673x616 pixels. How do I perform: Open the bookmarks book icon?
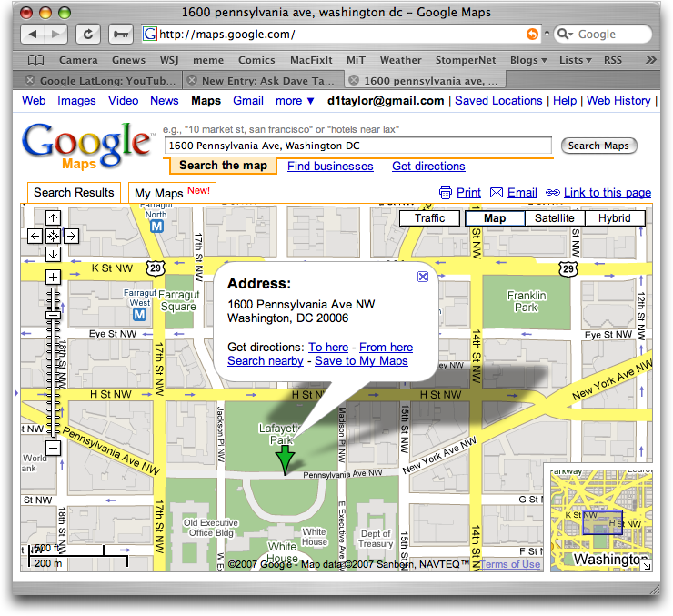35,60
